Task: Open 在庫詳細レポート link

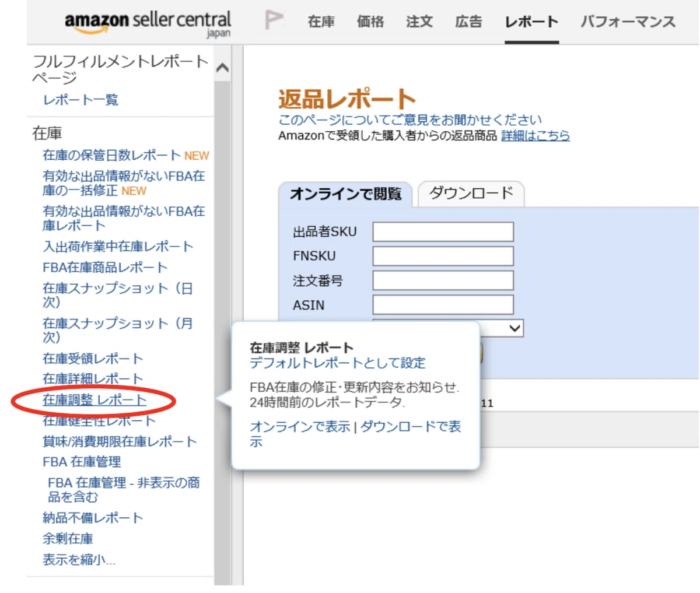Action: click(x=93, y=378)
